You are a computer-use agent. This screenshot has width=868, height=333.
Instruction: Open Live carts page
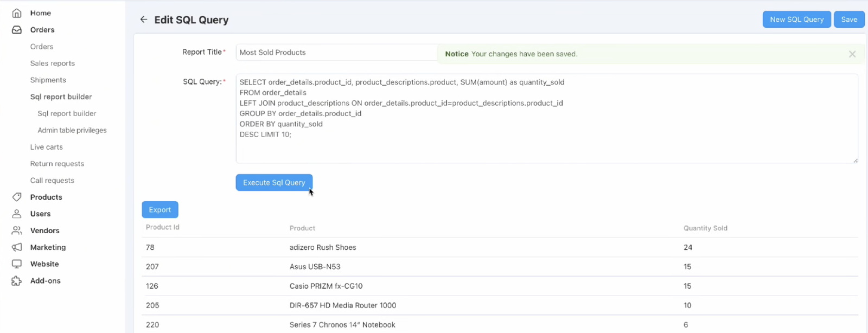point(47,147)
